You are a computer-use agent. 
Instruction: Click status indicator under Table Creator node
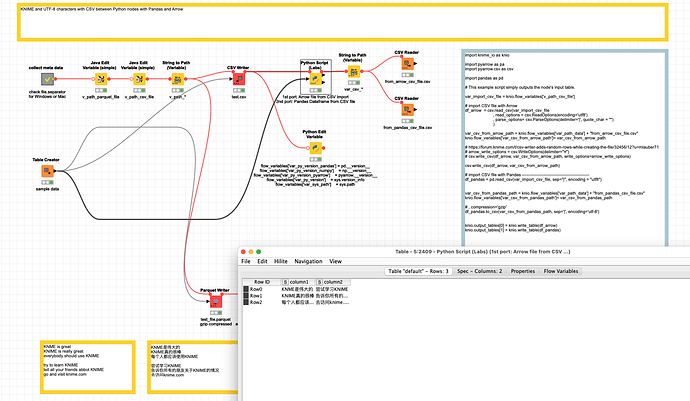click(x=48, y=182)
